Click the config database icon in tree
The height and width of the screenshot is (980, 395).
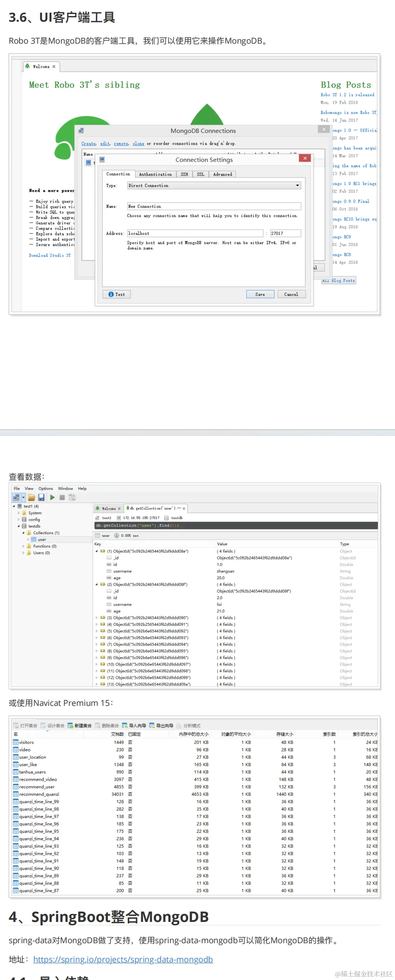click(x=24, y=519)
